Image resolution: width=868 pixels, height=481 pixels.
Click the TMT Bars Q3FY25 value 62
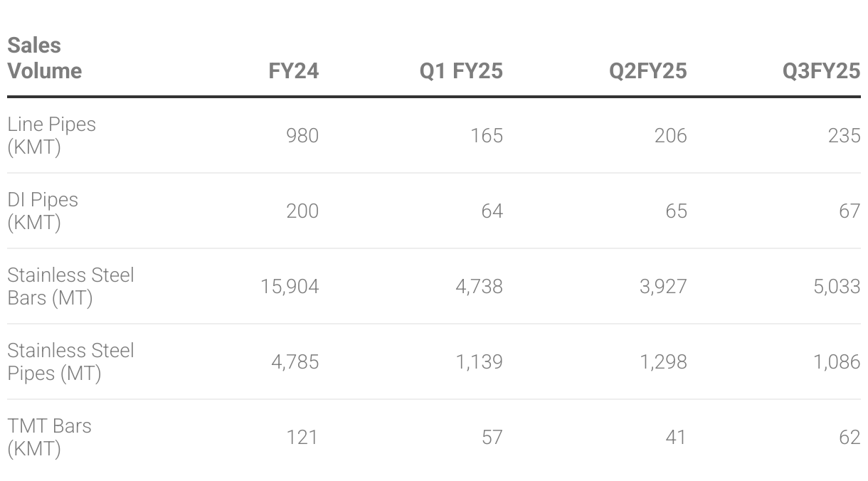(x=850, y=437)
